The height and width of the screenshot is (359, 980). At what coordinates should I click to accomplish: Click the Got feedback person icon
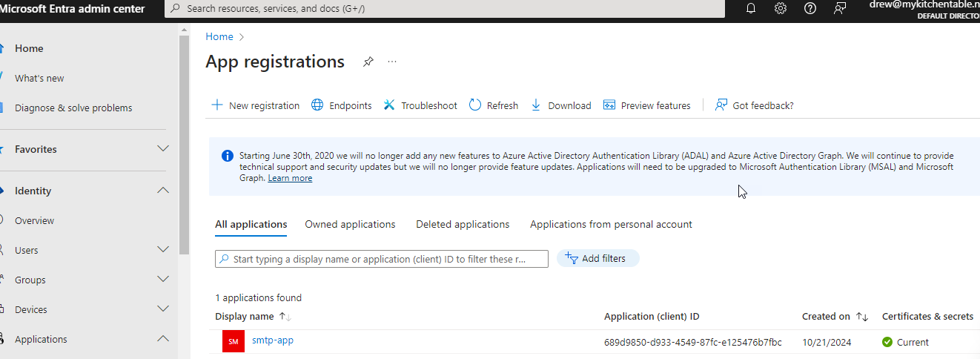point(721,105)
